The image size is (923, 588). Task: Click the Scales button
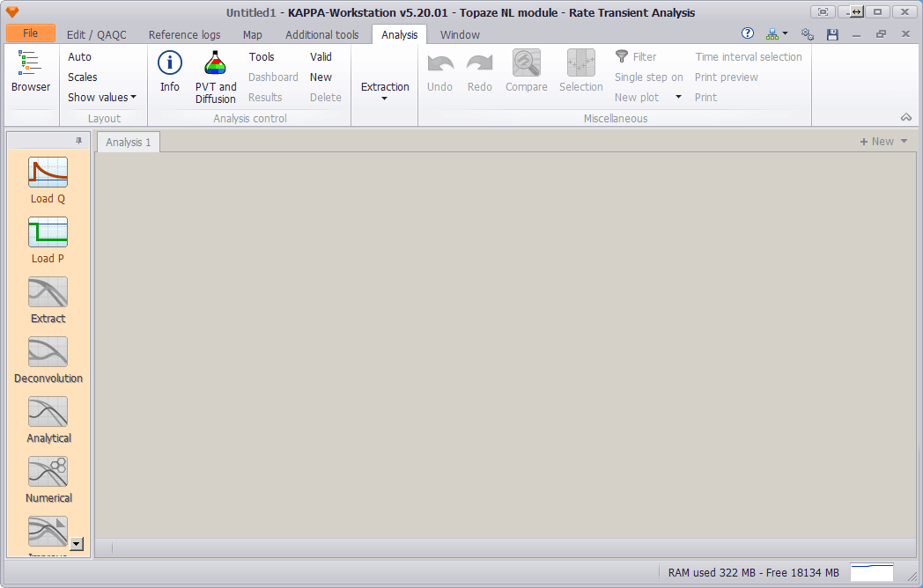[x=83, y=77]
